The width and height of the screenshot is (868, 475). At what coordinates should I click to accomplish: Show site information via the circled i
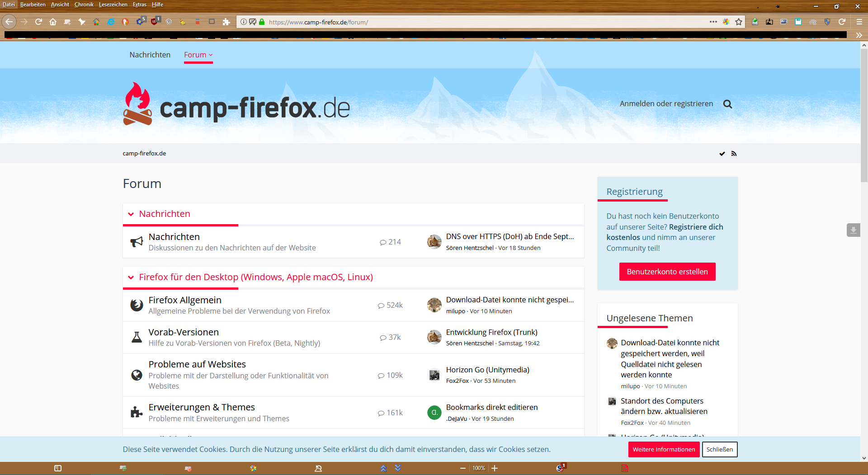pyautogui.click(x=244, y=22)
